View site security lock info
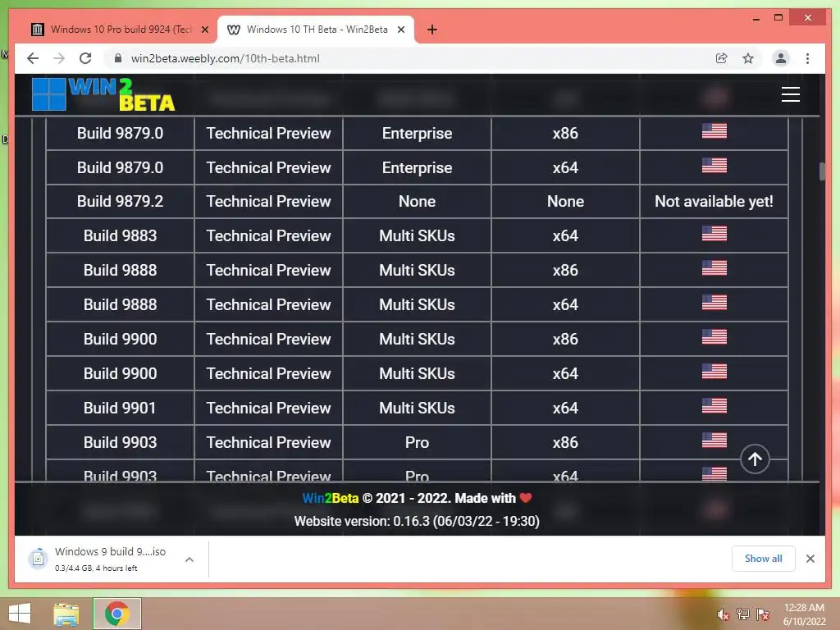 pos(118,58)
